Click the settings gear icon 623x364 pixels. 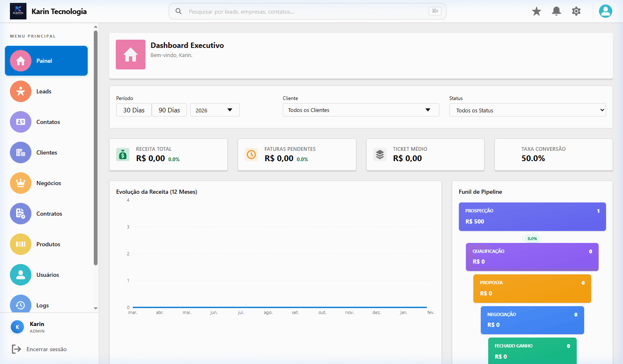tap(576, 11)
